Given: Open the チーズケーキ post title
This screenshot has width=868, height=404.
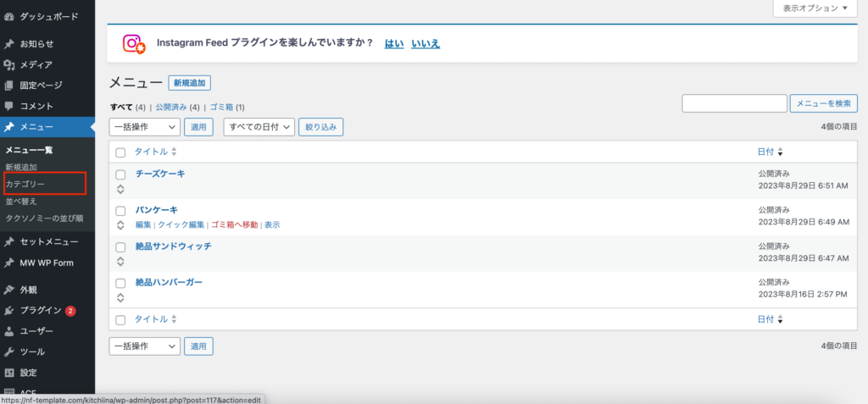Looking at the screenshot, I should [160, 174].
